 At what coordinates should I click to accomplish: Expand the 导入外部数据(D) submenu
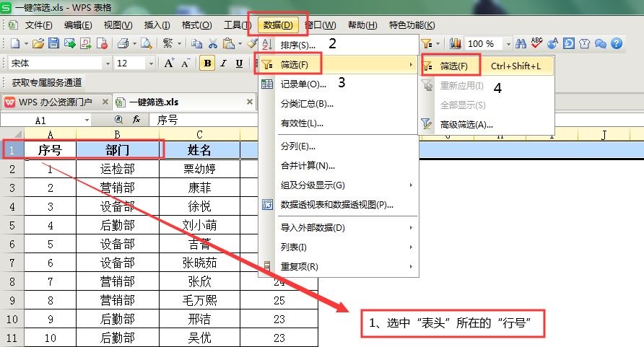[339, 228]
